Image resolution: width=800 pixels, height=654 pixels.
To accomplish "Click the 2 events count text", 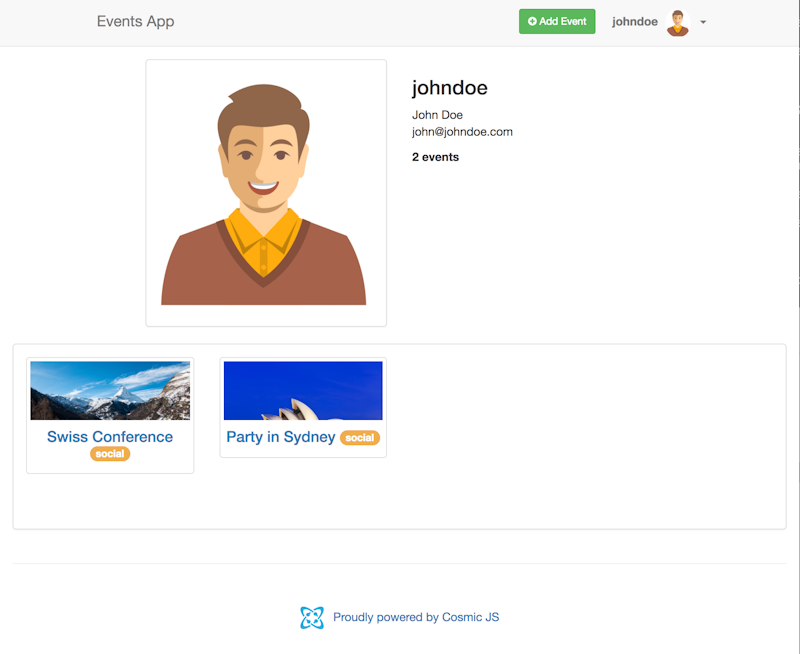I will [435, 157].
